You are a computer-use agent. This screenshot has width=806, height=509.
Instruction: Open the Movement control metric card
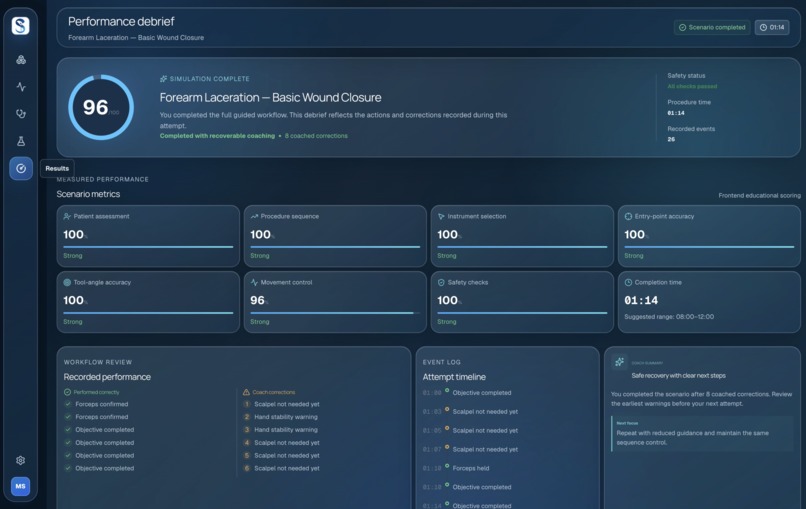click(x=335, y=302)
